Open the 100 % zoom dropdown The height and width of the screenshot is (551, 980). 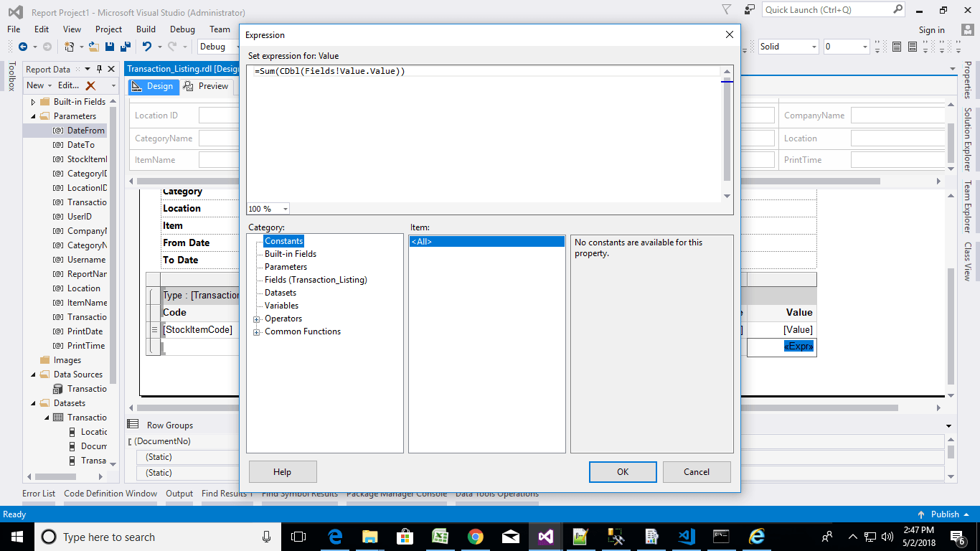[x=286, y=209]
